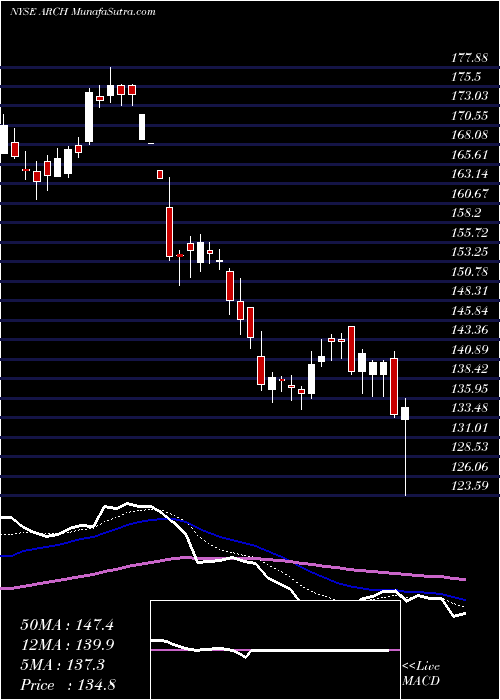Viewport: 500px width, 700px height.
Task: Click the 165.61 price axis label
Action: (471, 154)
